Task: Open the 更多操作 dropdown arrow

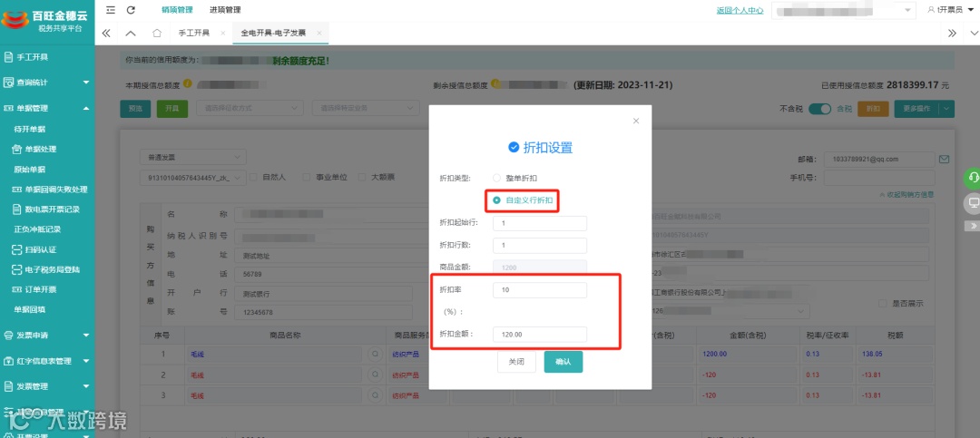Action: 947,109
